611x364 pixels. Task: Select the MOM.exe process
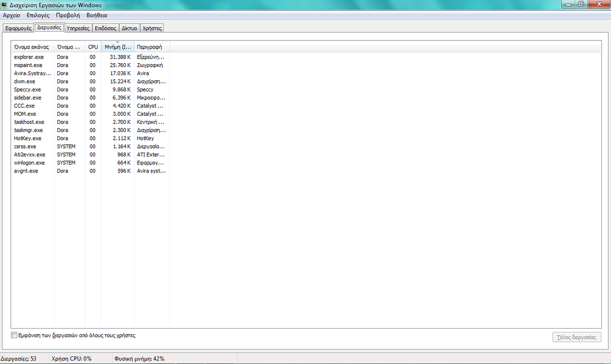tap(91, 114)
